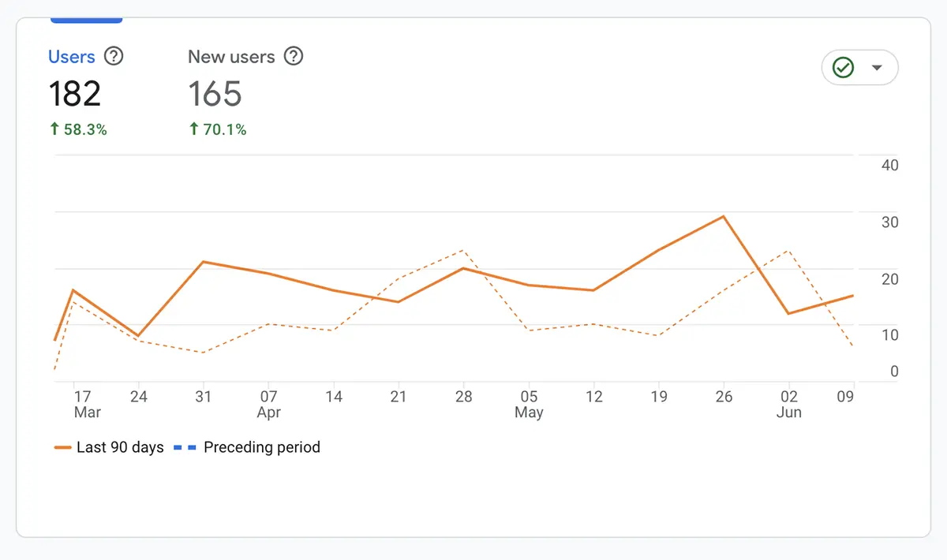Toggle the Last 90 days legend label
The height and width of the screenshot is (560, 947).
click(x=120, y=447)
